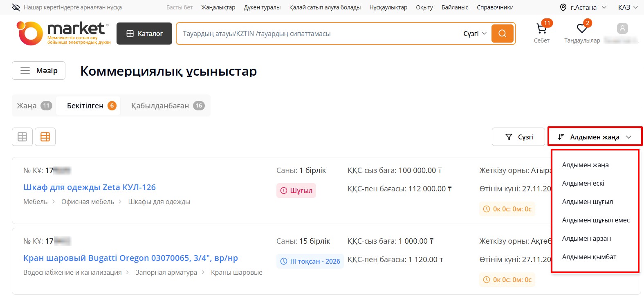Switch to compact table grid view
644x296 pixels.
pos(22,137)
